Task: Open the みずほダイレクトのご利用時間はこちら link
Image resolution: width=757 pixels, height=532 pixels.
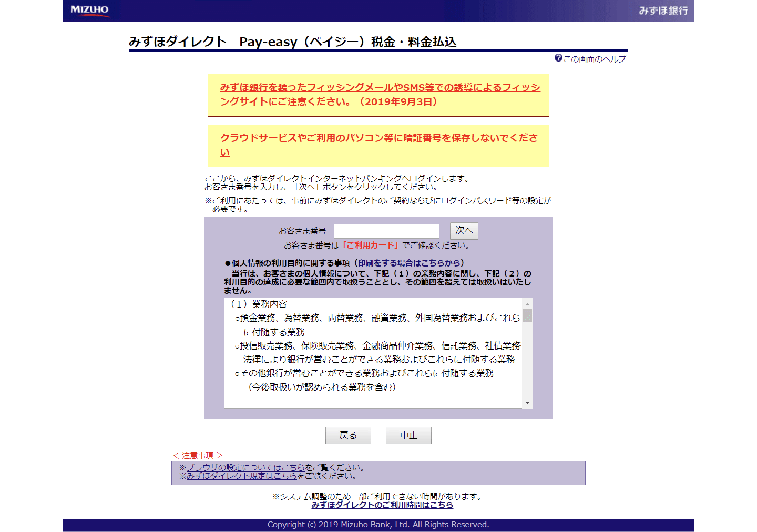Action: click(x=382, y=505)
